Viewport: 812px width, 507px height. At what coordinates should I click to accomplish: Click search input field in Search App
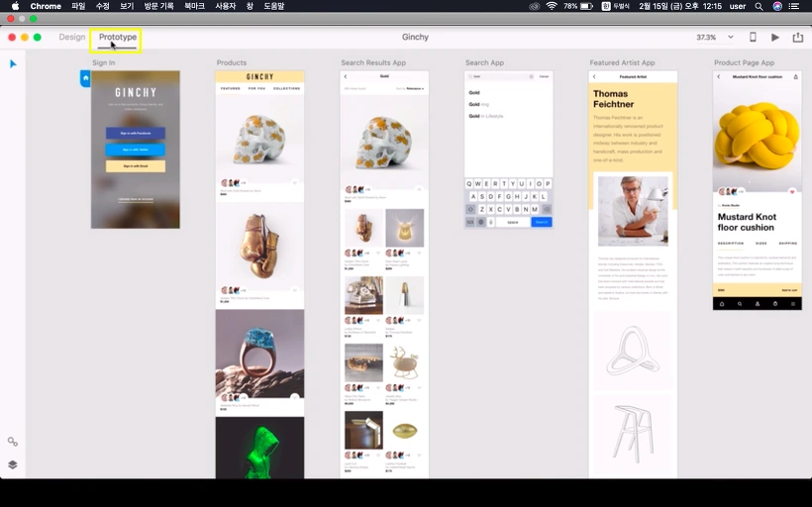[x=500, y=76]
